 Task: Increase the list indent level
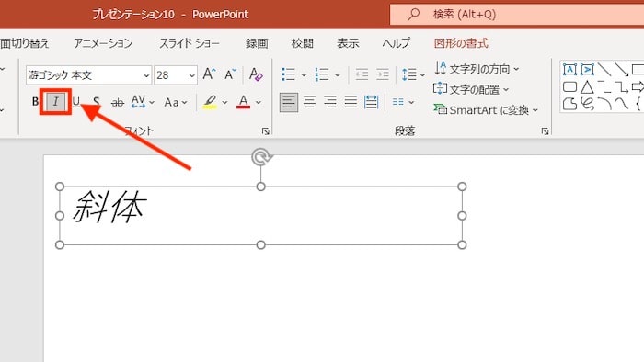pyautogui.click(x=383, y=74)
